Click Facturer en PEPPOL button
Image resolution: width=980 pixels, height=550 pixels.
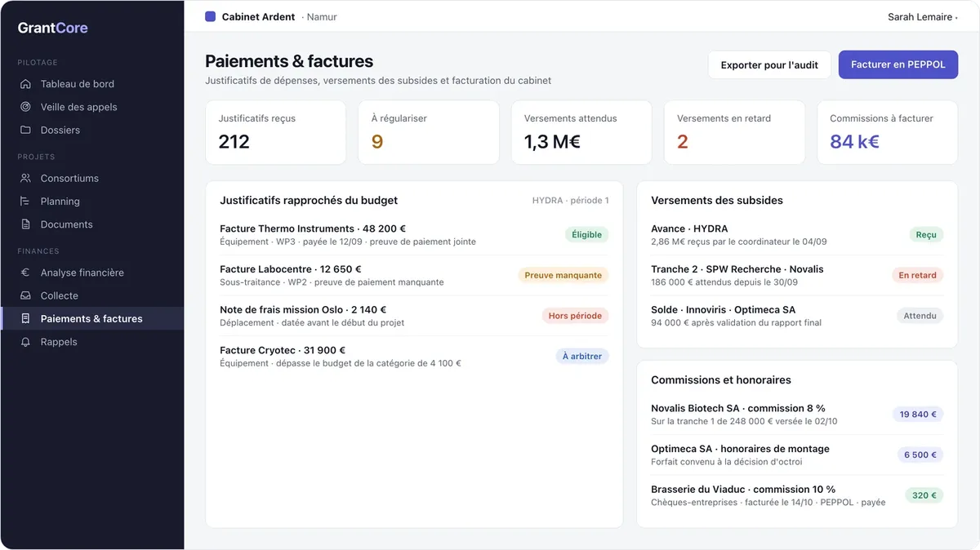point(898,64)
